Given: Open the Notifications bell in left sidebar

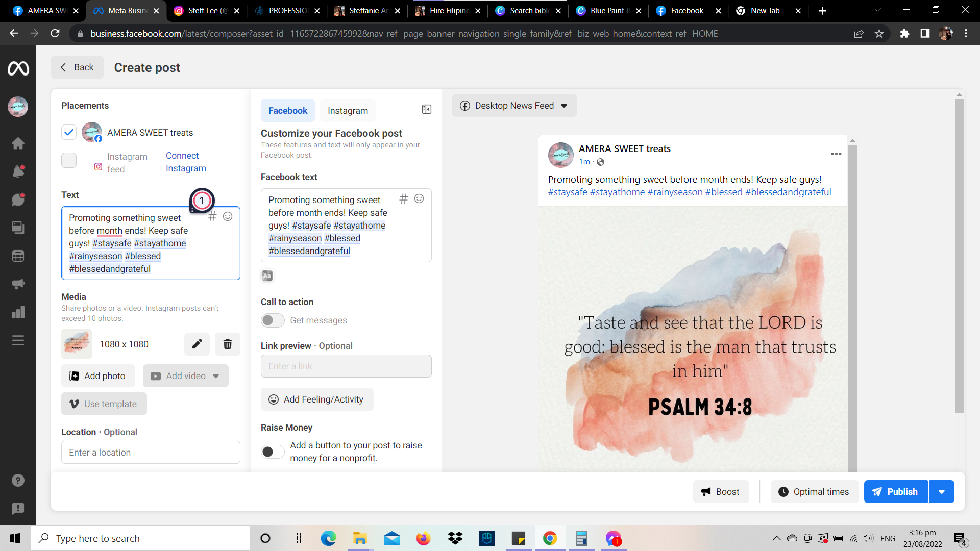Looking at the screenshot, I should click(x=18, y=171).
